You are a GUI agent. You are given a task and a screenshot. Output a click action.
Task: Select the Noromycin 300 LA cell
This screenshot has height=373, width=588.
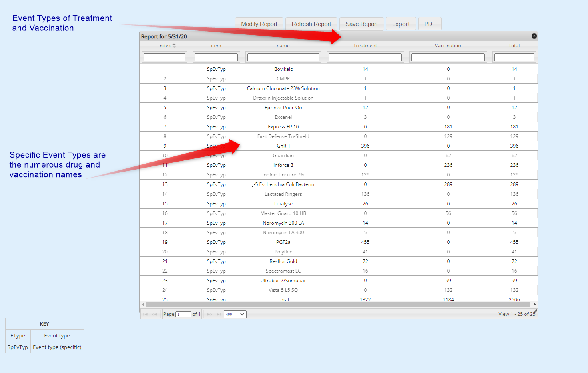pyautogui.click(x=283, y=223)
